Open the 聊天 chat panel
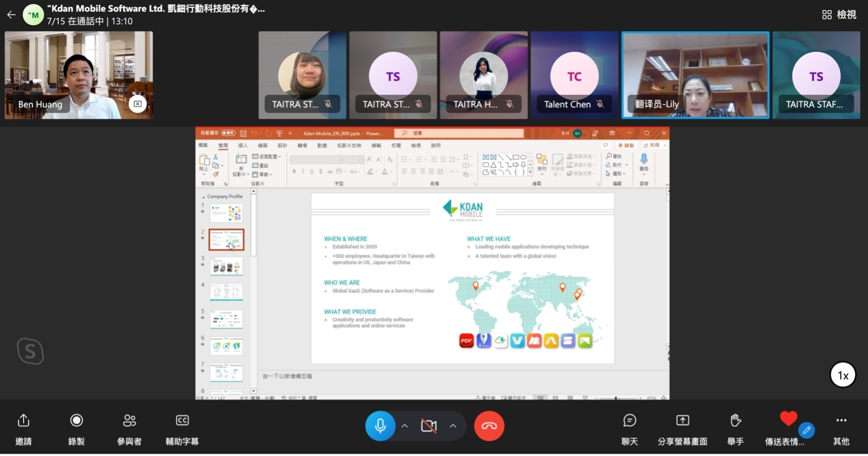Image resolution: width=868 pixels, height=456 pixels. tap(630, 429)
